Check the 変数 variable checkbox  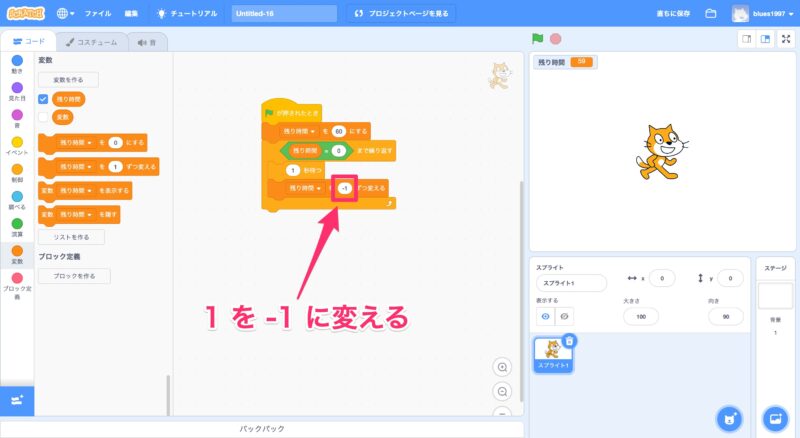tap(43, 118)
